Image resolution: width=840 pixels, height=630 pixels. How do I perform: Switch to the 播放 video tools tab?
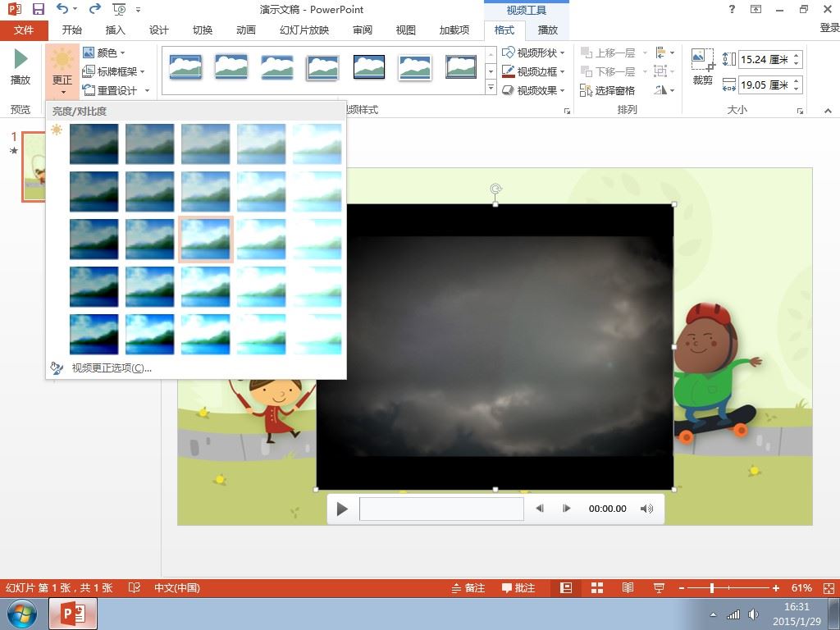pos(547,30)
